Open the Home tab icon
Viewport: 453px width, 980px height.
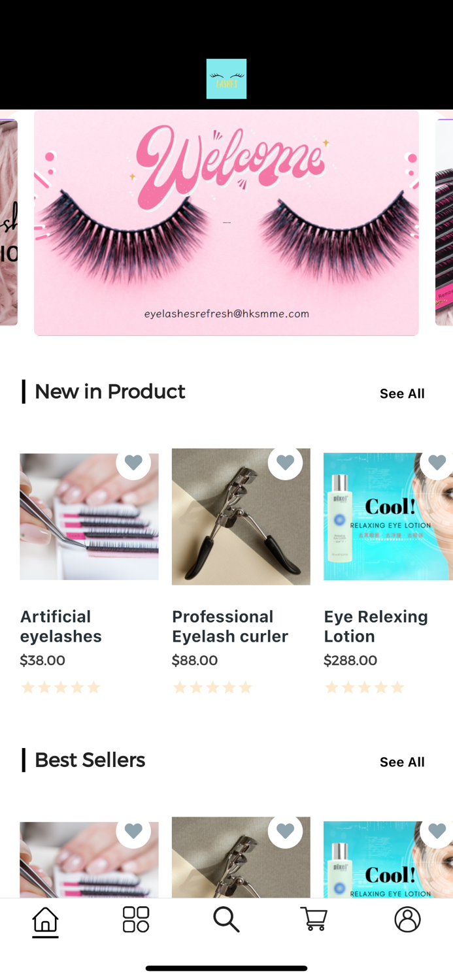tap(45, 919)
